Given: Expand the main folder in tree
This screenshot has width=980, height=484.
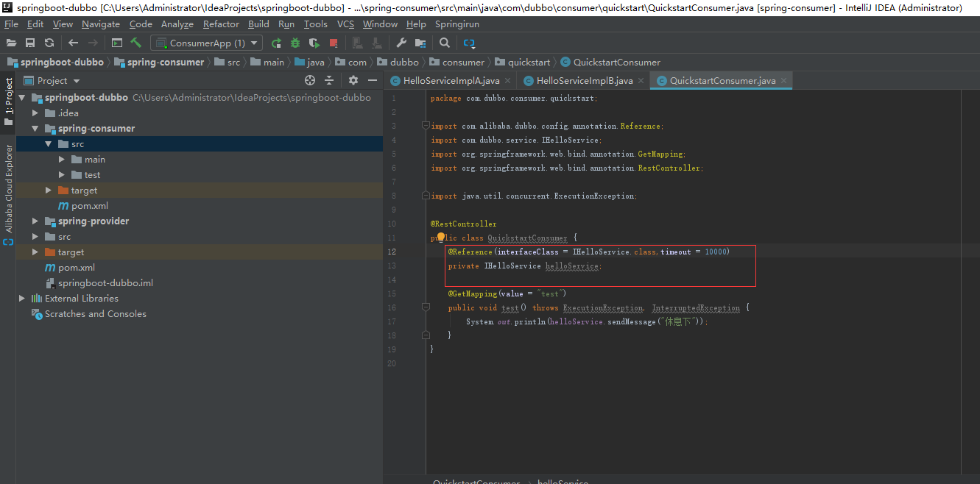Looking at the screenshot, I should point(63,160).
